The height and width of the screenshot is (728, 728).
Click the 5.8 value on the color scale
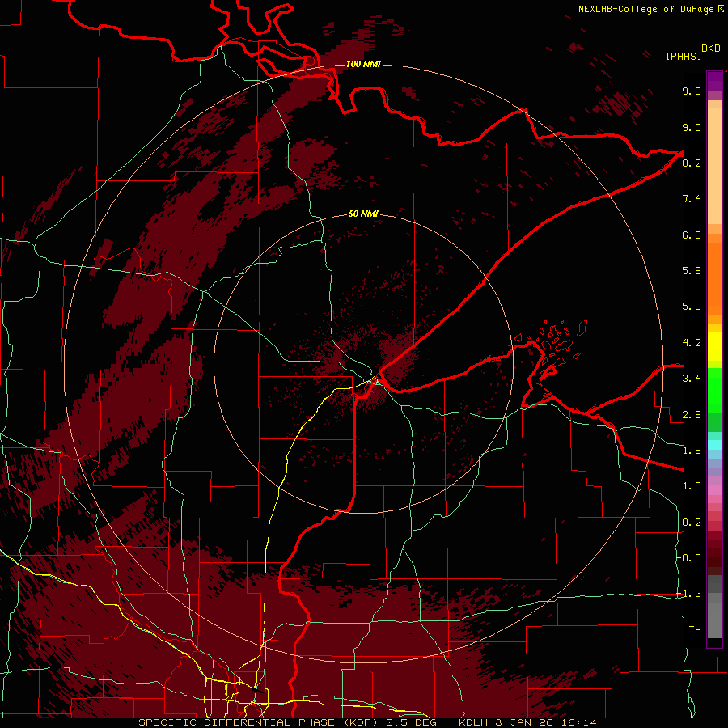[692, 271]
